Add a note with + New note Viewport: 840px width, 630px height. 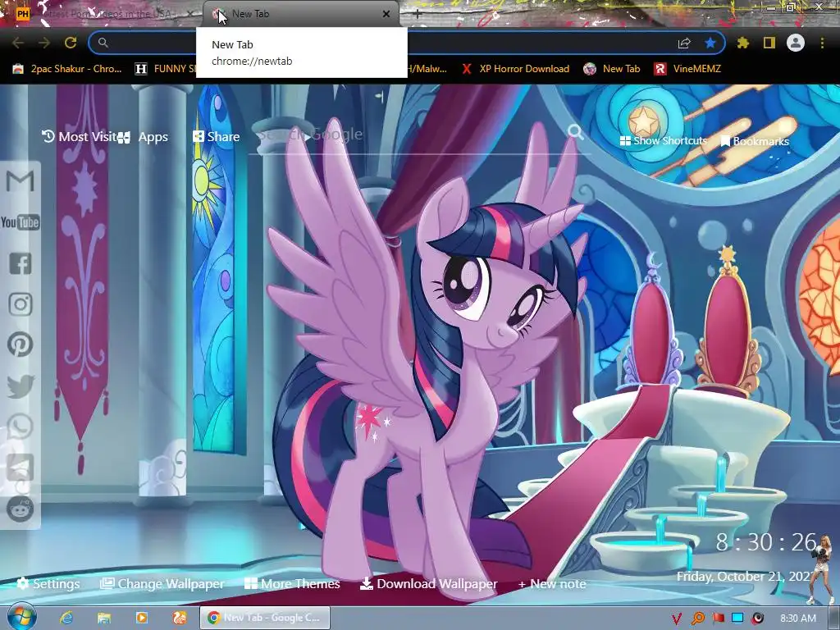[552, 584]
